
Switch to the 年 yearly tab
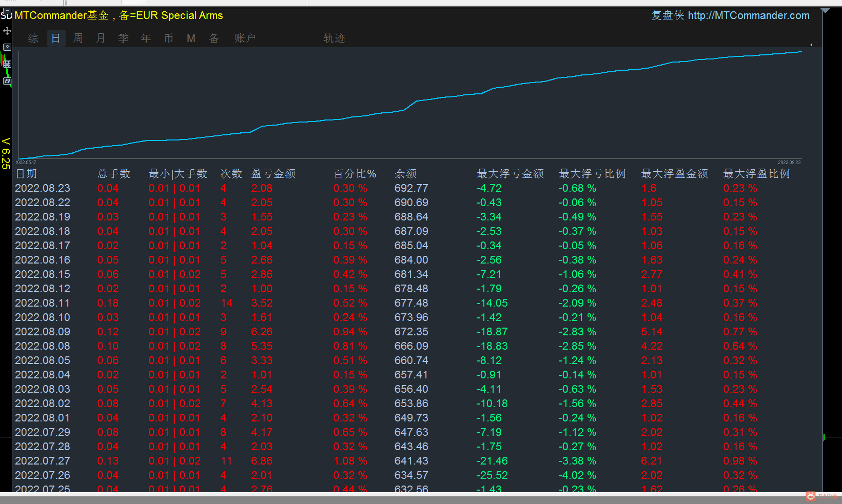[146, 38]
